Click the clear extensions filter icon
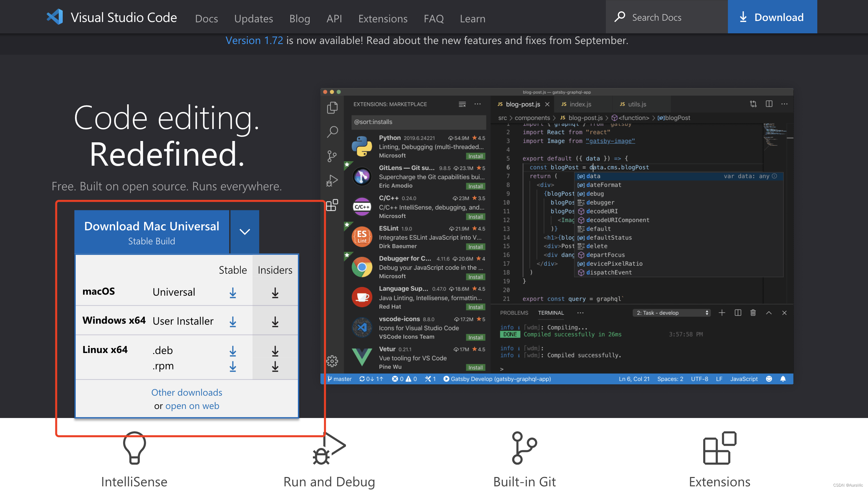 (462, 104)
